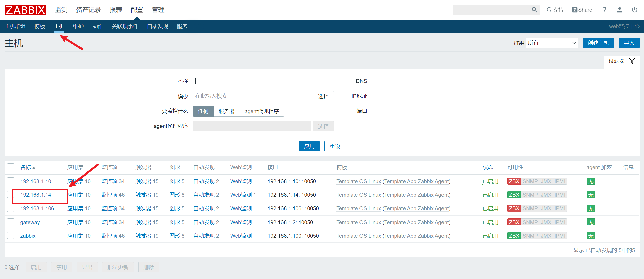Select agent代理程序 monitoring option

262,111
